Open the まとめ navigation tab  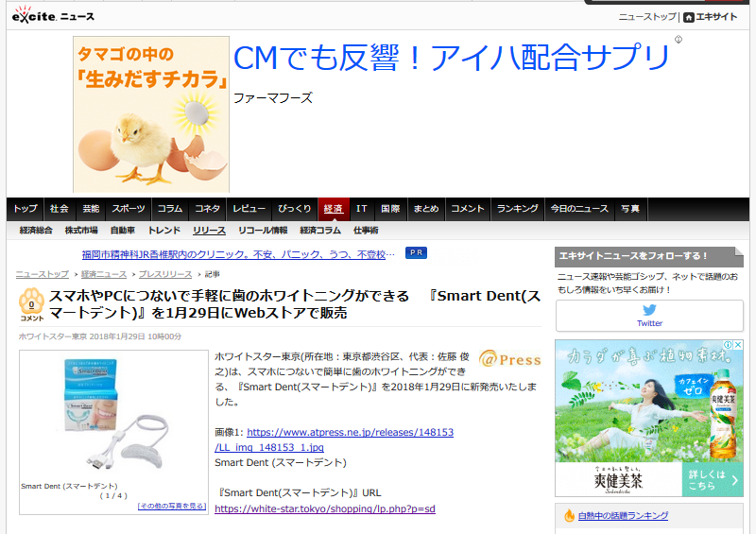coord(426,209)
